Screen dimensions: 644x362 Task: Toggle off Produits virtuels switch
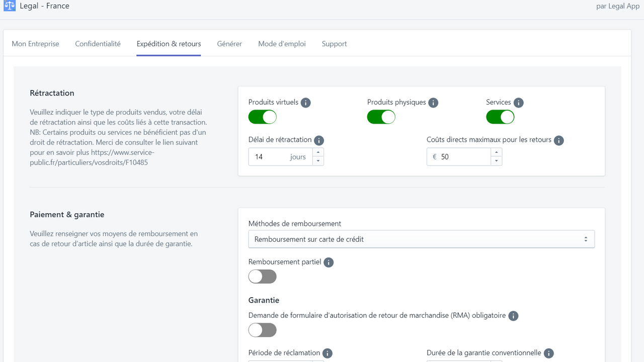(x=263, y=117)
